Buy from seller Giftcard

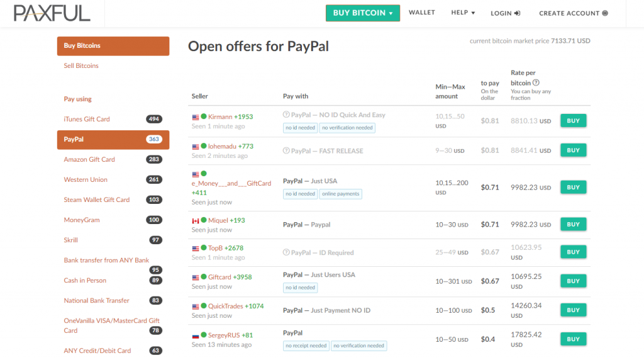[574, 281]
